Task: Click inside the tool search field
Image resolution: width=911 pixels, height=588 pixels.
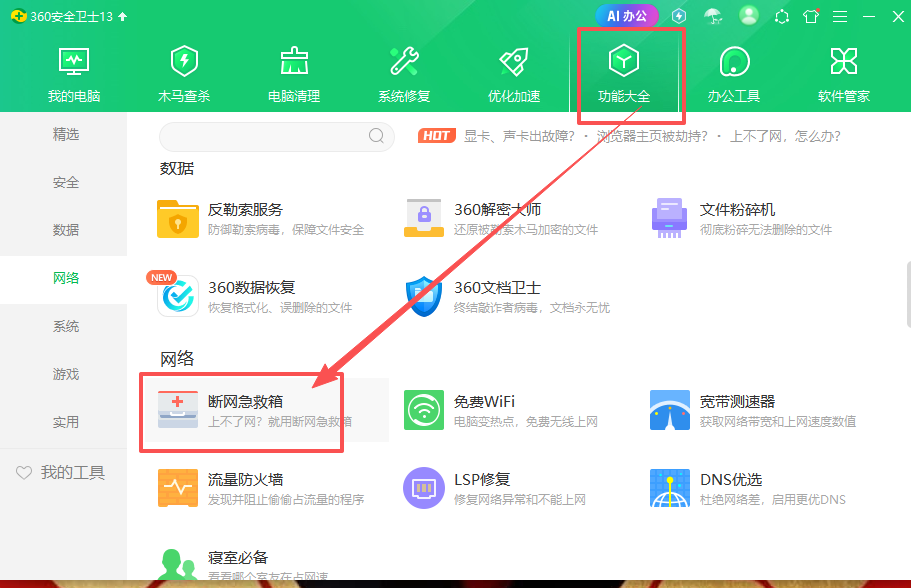Action: [x=265, y=136]
